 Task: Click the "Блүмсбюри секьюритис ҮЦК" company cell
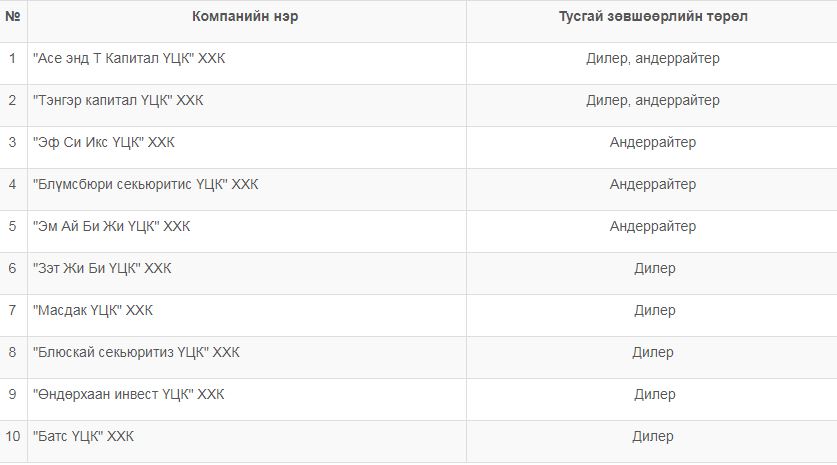pyautogui.click(x=146, y=185)
